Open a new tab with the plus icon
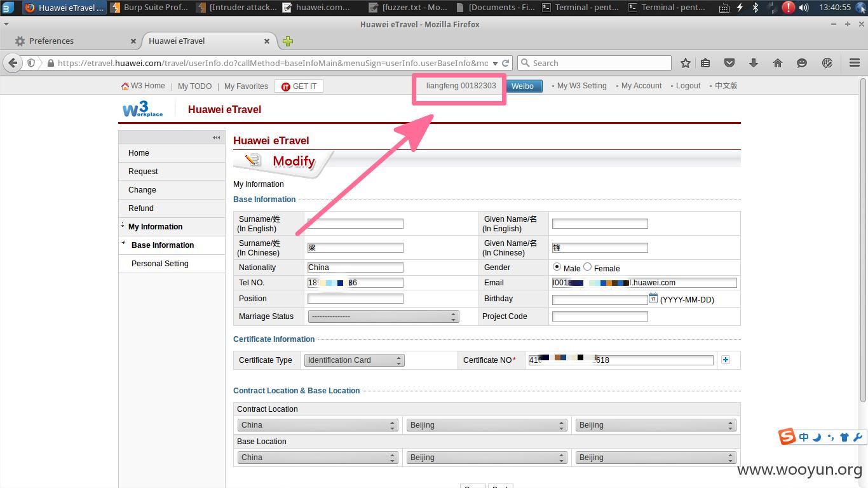 click(x=288, y=41)
